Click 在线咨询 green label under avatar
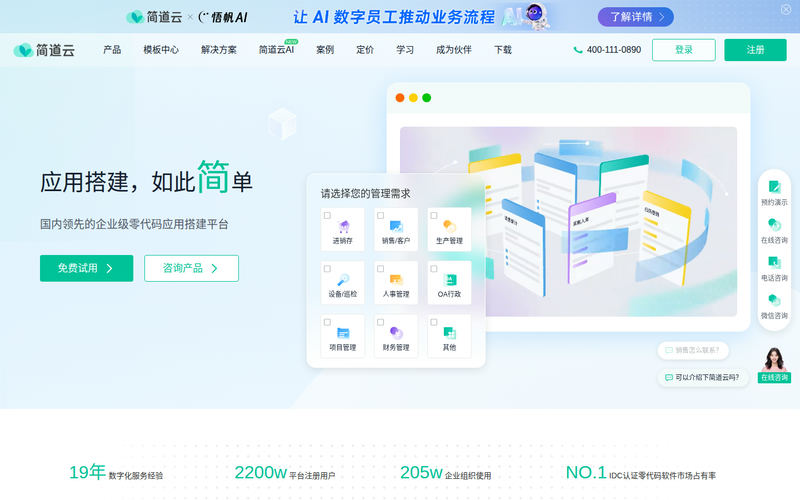The height and width of the screenshot is (500, 800). point(774,378)
